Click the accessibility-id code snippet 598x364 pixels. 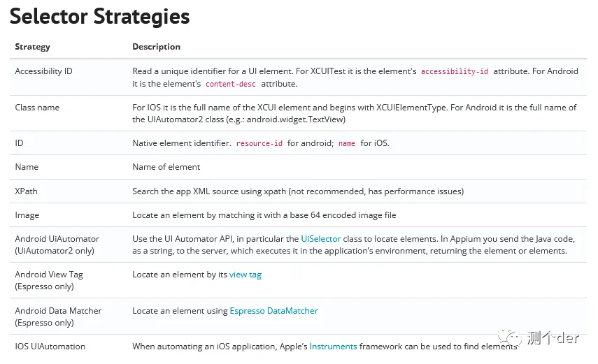pyautogui.click(x=454, y=71)
